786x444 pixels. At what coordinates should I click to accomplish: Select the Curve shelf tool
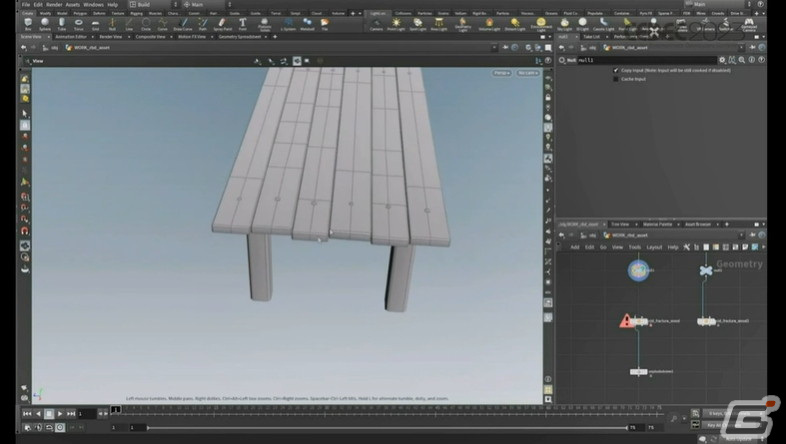click(163, 24)
